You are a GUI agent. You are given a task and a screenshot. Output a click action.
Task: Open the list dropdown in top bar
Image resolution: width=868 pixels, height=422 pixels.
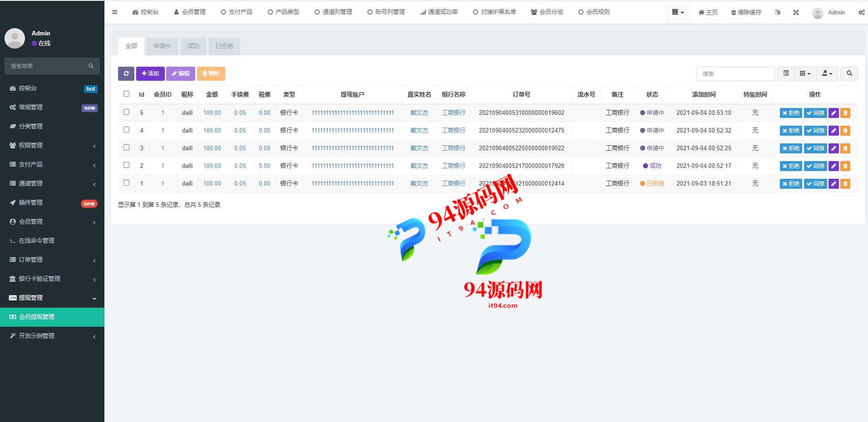(x=678, y=12)
